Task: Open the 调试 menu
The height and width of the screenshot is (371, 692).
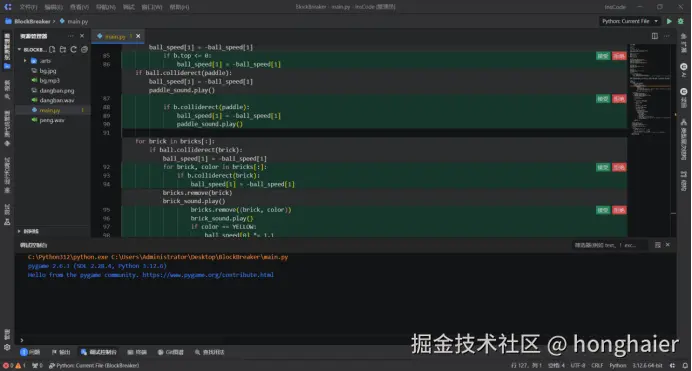Action: pyautogui.click(x=128, y=7)
